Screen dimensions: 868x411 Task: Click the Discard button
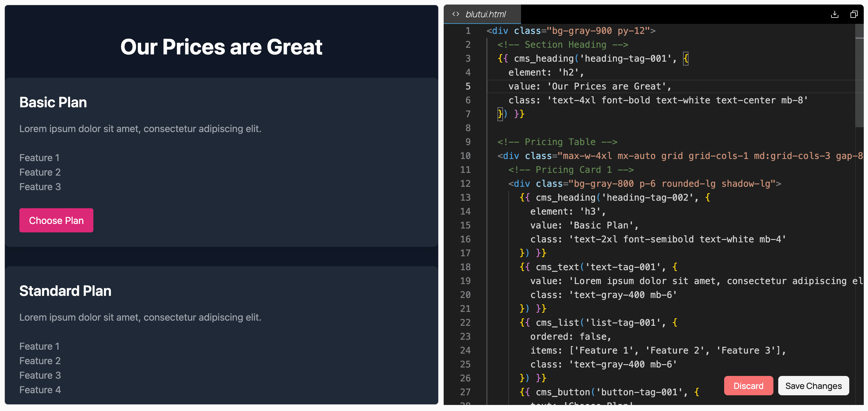[748, 386]
